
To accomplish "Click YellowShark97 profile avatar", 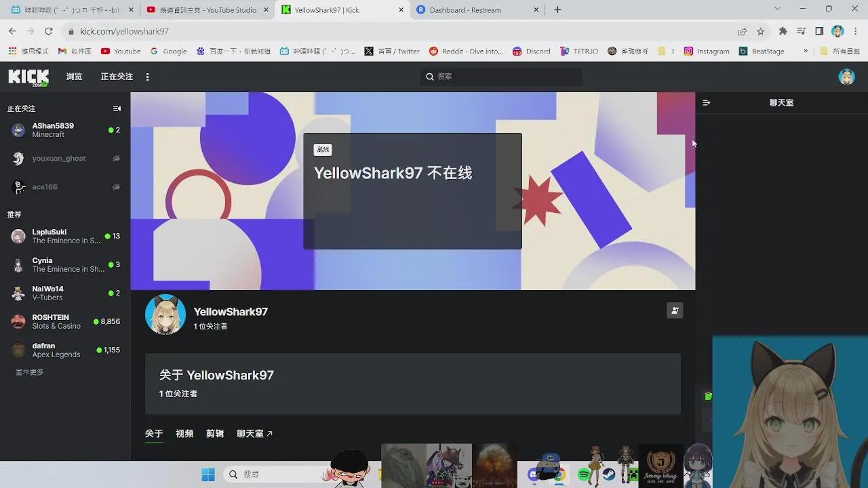I will (165, 314).
